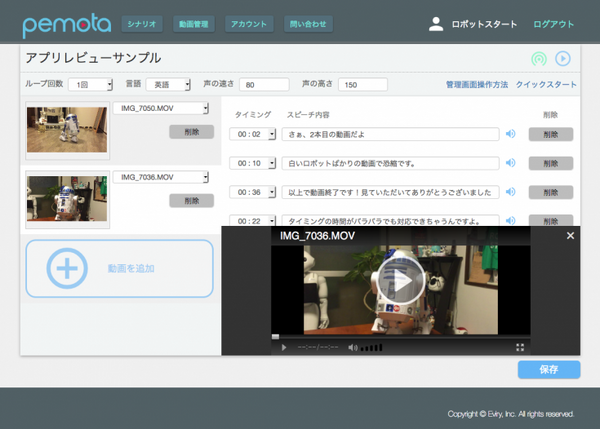Screen dimensions: 600x429
Task: Click the green broadcast icon in header
Action: [539, 59]
